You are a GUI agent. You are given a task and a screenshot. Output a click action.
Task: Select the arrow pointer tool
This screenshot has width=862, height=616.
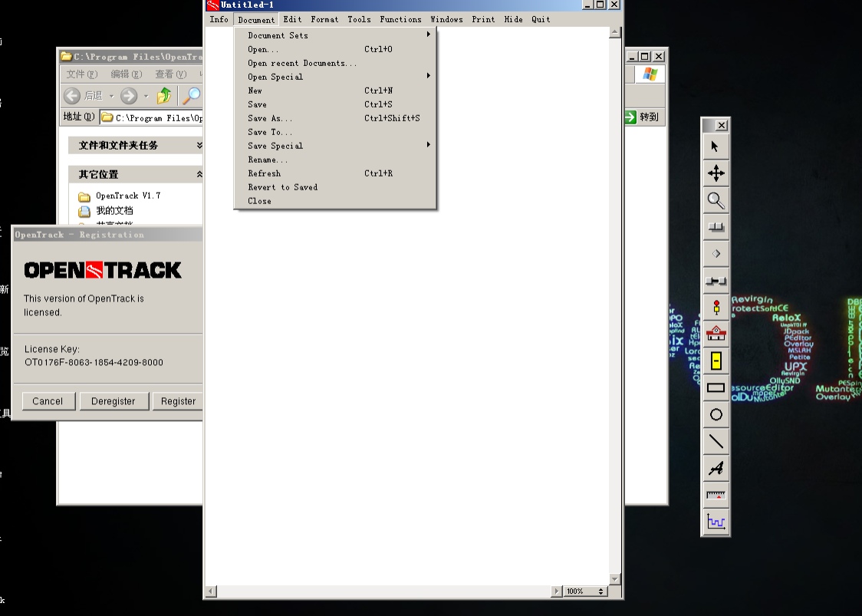716,147
